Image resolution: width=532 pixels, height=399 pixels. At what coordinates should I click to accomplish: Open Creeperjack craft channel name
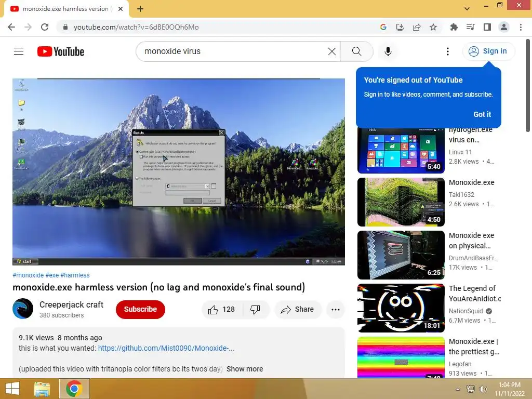coord(71,304)
